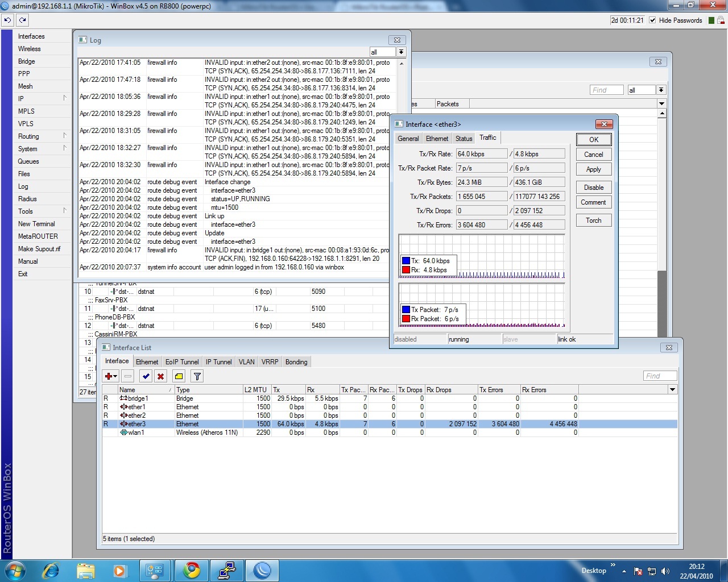Click the Redo arrow in WinBox toolbar
Viewport: 728px width, 582px height.
[22, 20]
